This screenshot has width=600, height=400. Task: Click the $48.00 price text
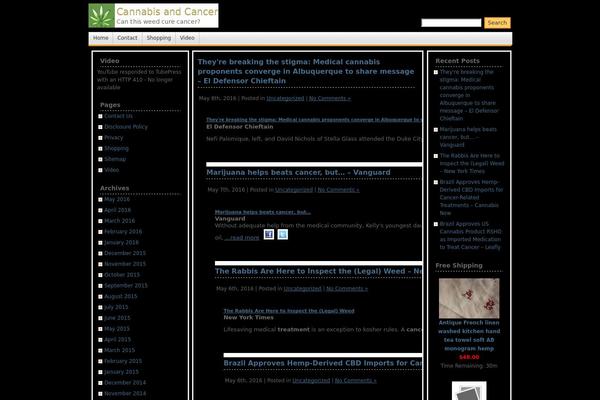click(x=469, y=357)
